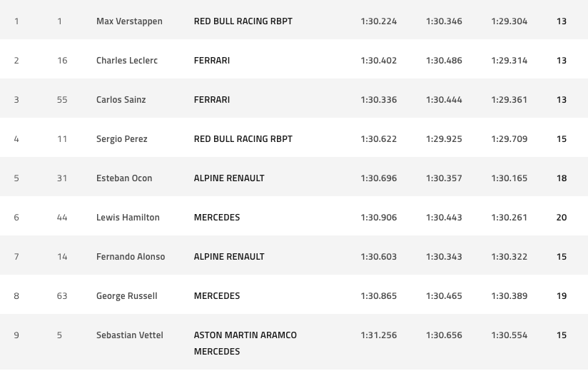The image size is (588, 371).
Task: Click Alpine Renault in Ocon's row
Action: coord(229,178)
